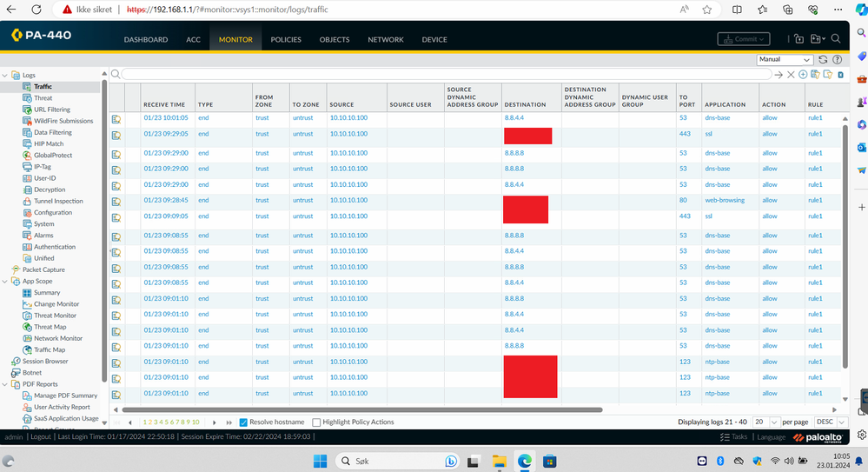Click the refresh logs icon
This screenshot has height=472, width=868.
pyautogui.click(x=822, y=60)
